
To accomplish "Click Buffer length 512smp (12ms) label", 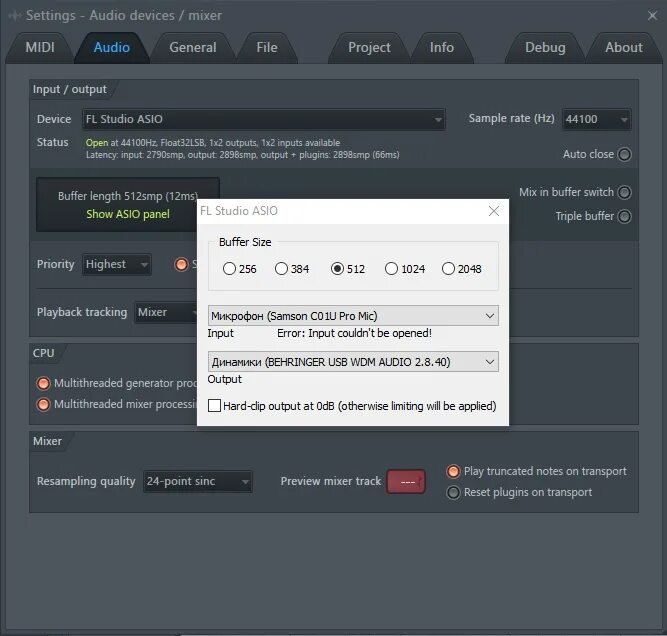I will [128, 196].
